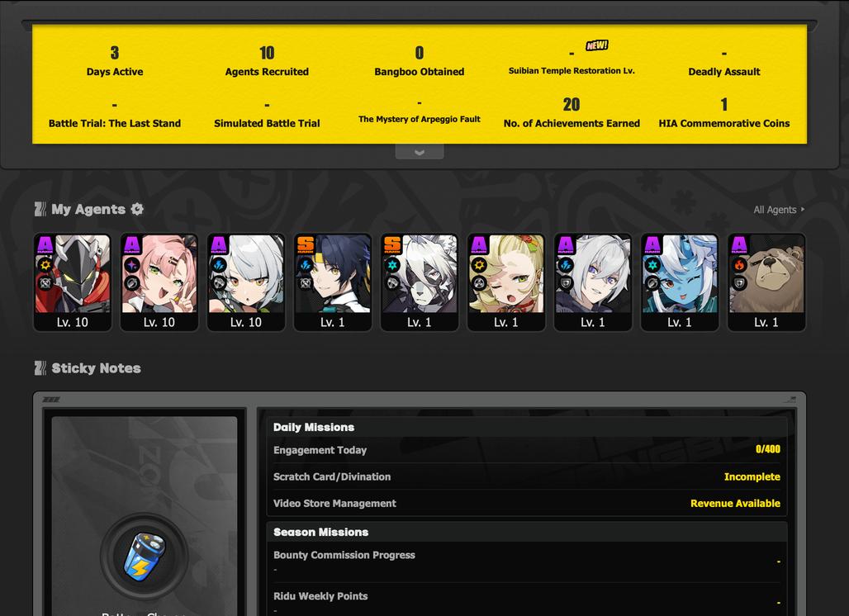Viewport: 849px width, 616px height.
Task: Click the Revenue Available status
Action: tap(735, 503)
